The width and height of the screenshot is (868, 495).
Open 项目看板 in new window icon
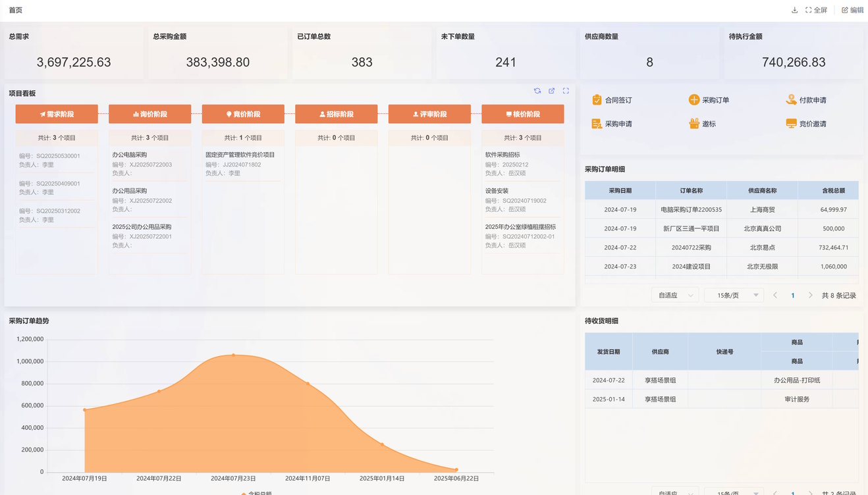552,91
